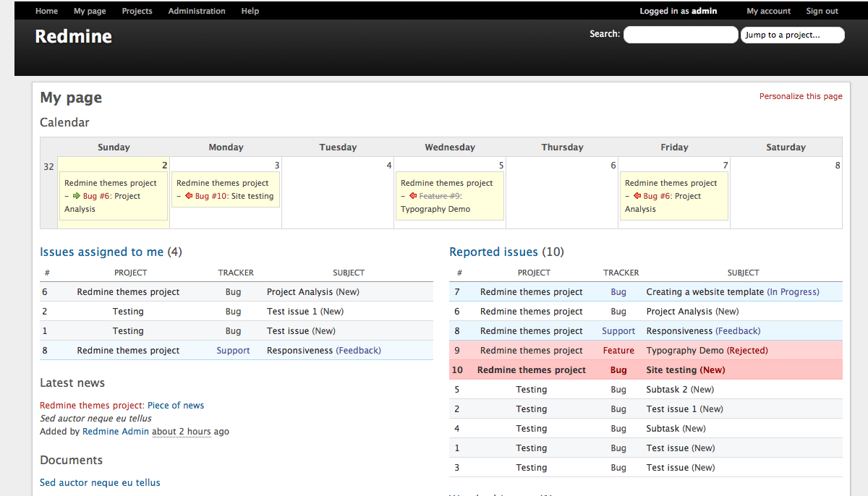The height and width of the screenshot is (496, 868).
Task: Open Sed auctor neque eu tellus document
Action: [x=100, y=483]
